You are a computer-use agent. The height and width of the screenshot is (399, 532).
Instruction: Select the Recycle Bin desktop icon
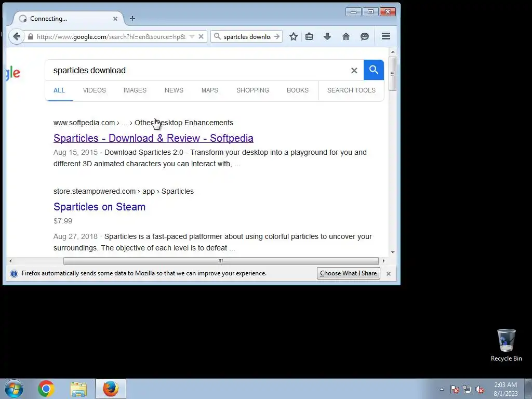[x=506, y=345]
